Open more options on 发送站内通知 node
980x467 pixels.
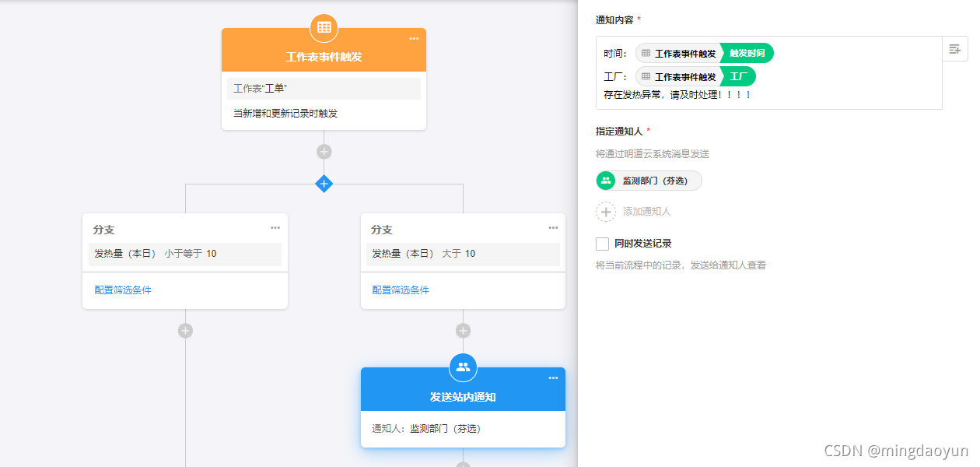(x=553, y=377)
